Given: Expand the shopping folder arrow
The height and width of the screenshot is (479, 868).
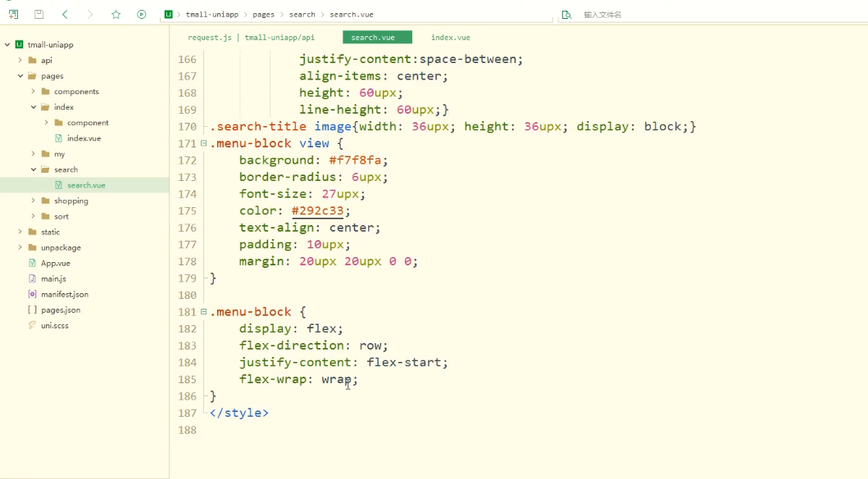Looking at the screenshot, I should point(34,201).
